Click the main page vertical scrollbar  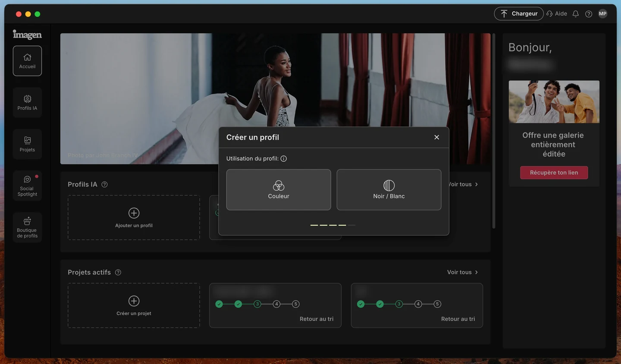pyautogui.click(x=494, y=131)
